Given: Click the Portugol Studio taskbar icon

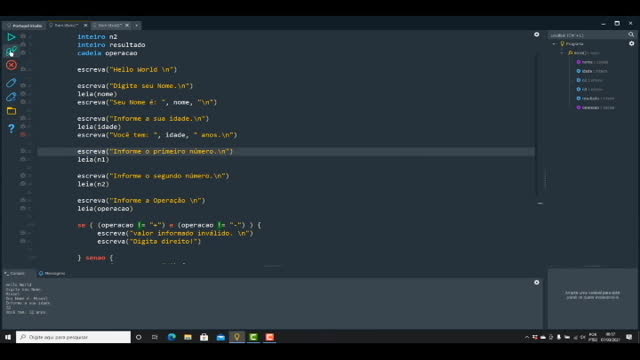Looking at the screenshot, I should point(237,337).
